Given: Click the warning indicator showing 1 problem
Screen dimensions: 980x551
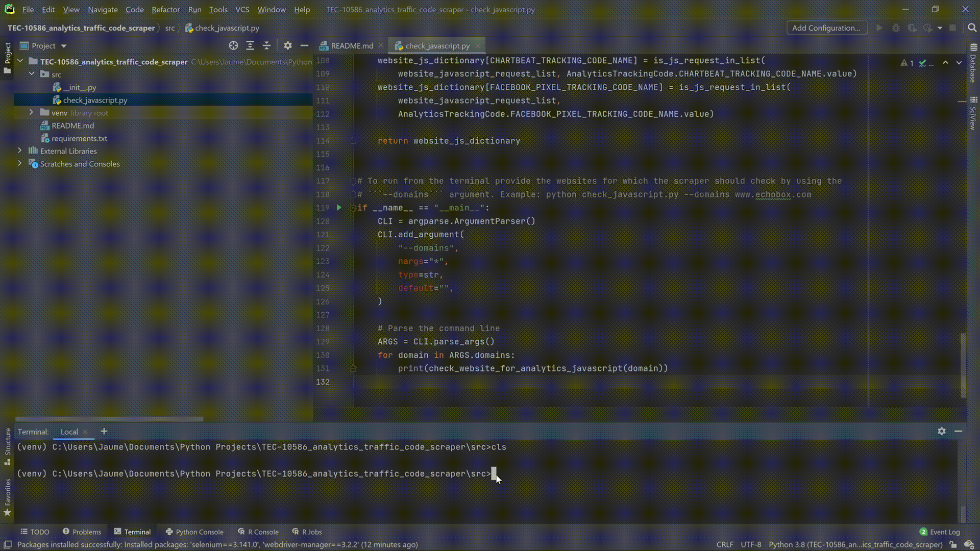Looking at the screenshot, I should click(907, 63).
